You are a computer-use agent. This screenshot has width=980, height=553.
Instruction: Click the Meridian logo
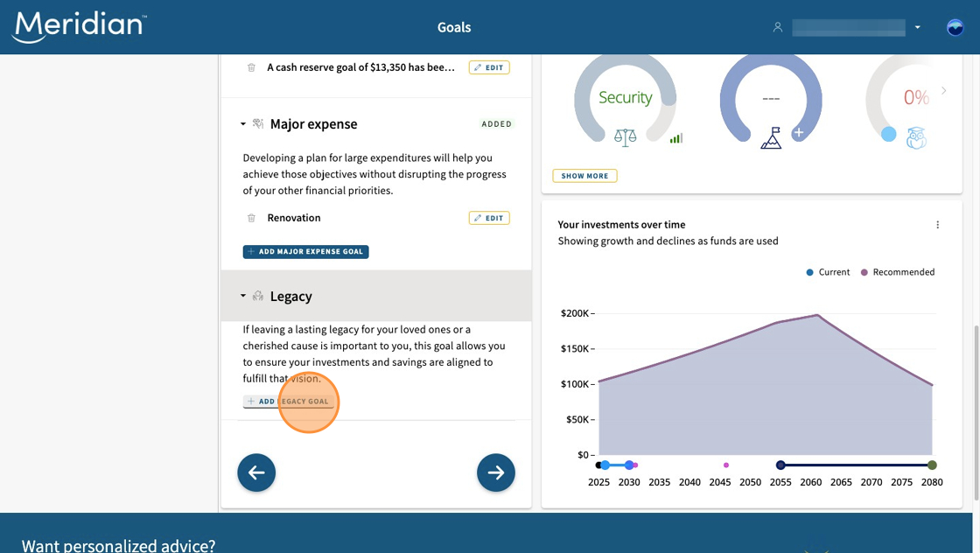point(80,27)
